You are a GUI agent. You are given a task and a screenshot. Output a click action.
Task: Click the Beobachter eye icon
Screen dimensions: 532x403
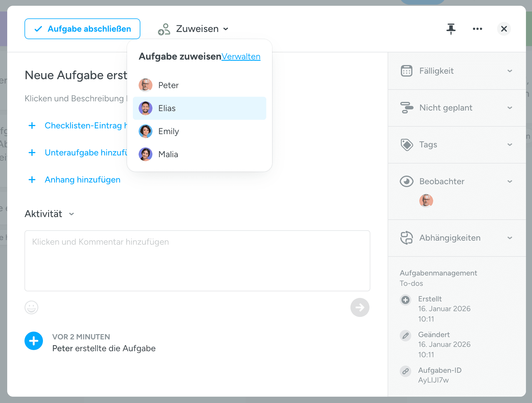406,181
